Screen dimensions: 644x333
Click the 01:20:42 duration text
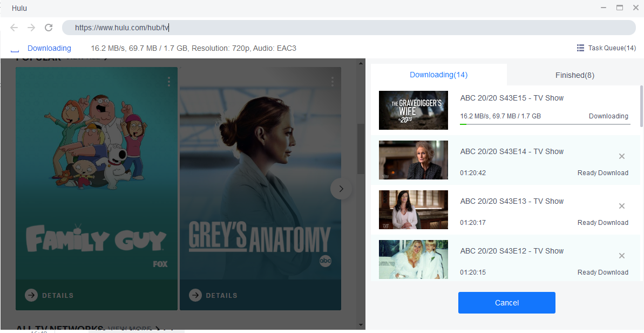tap(473, 172)
